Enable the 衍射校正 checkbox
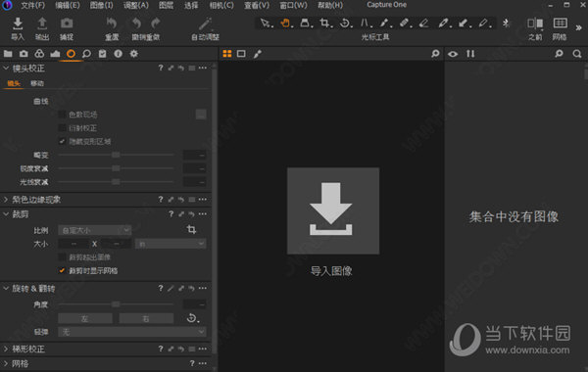The height and width of the screenshot is (372, 588). pyautogui.click(x=63, y=127)
